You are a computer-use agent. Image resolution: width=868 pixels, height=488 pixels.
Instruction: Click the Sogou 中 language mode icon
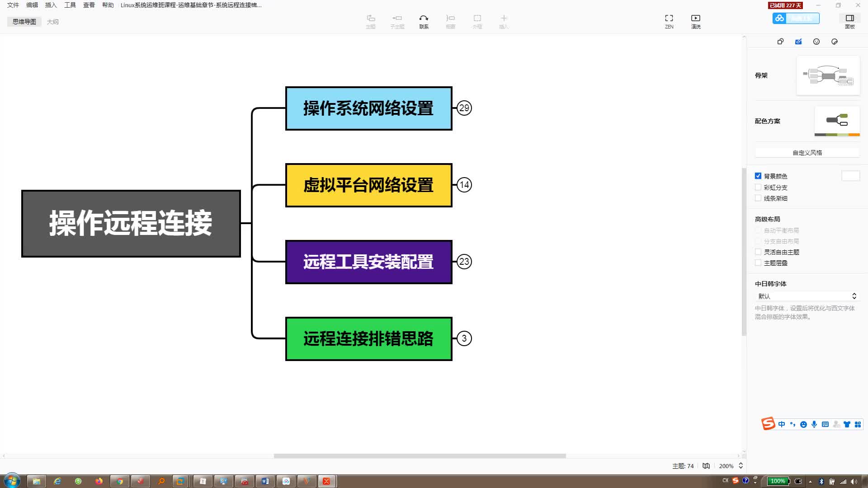coord(782,424)
